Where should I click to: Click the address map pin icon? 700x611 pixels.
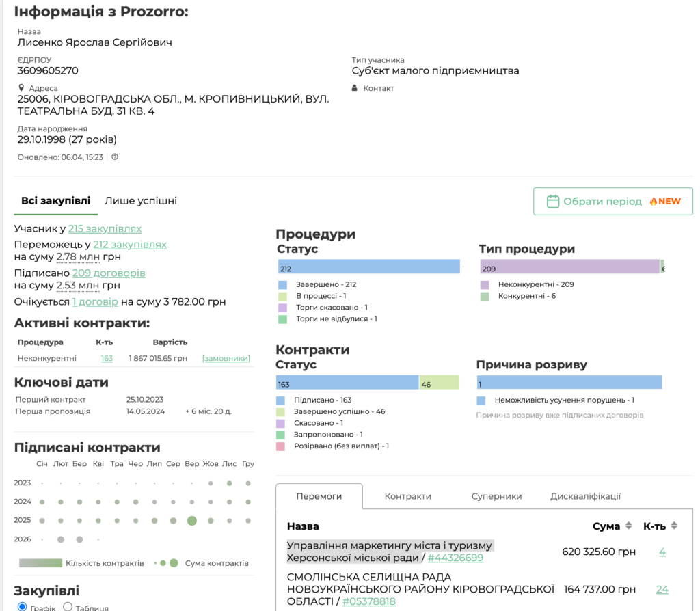click(21, 88)
